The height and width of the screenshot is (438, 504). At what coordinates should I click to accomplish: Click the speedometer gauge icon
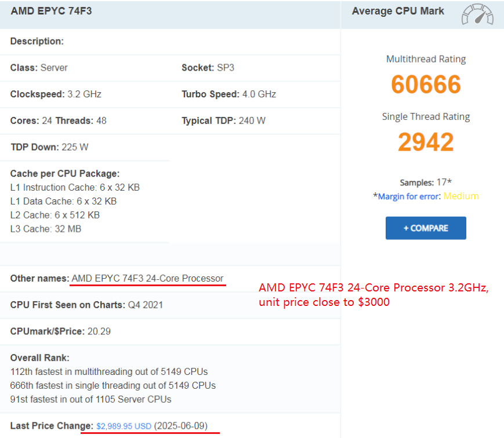tap(477, 14)
